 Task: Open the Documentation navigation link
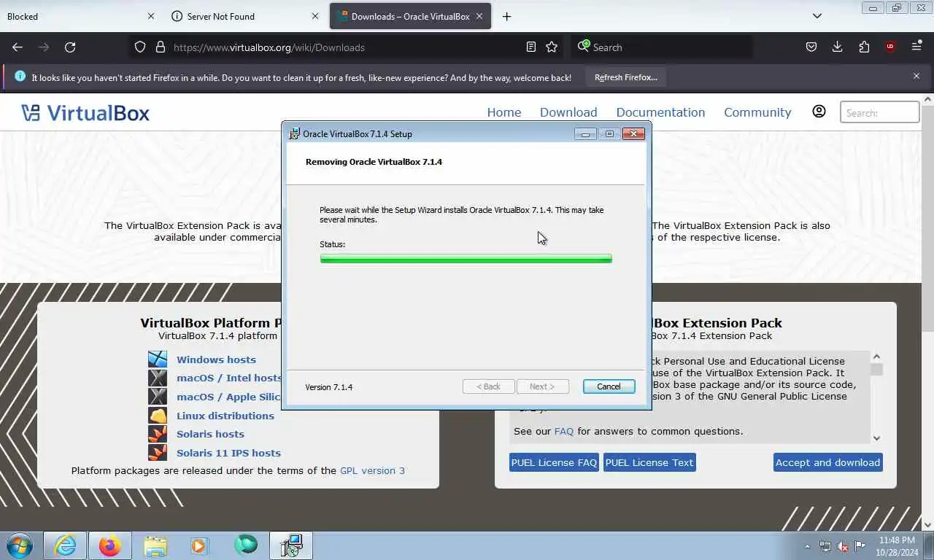click(x=660, y=112)
